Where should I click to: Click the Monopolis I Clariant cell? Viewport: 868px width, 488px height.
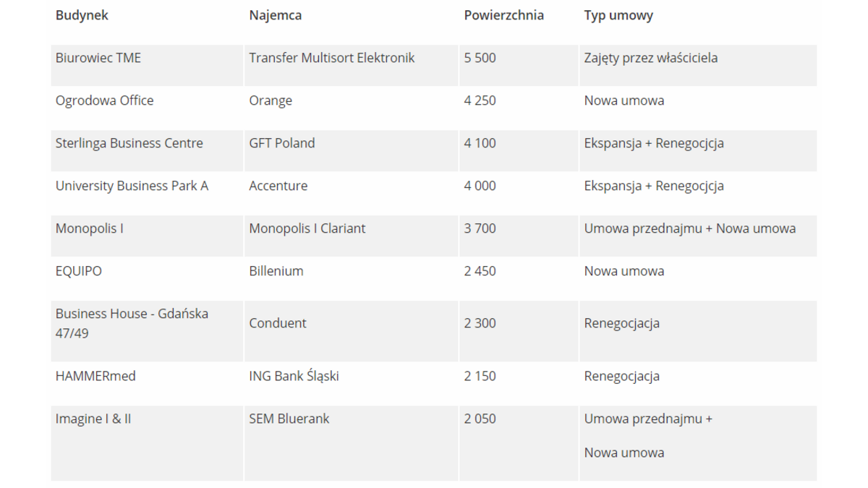[x=307, y=228]
